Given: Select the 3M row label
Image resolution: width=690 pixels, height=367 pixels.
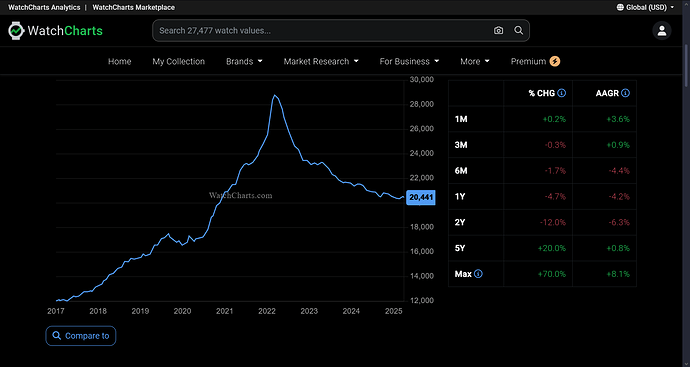Looking at the screenshot, I should (x=461, y=145).
